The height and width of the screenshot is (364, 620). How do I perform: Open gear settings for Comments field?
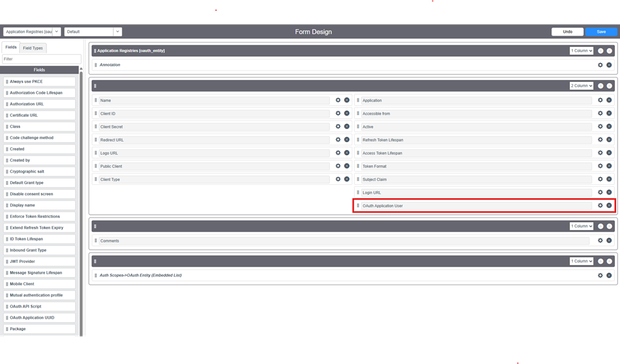click(x=600, y=240)
